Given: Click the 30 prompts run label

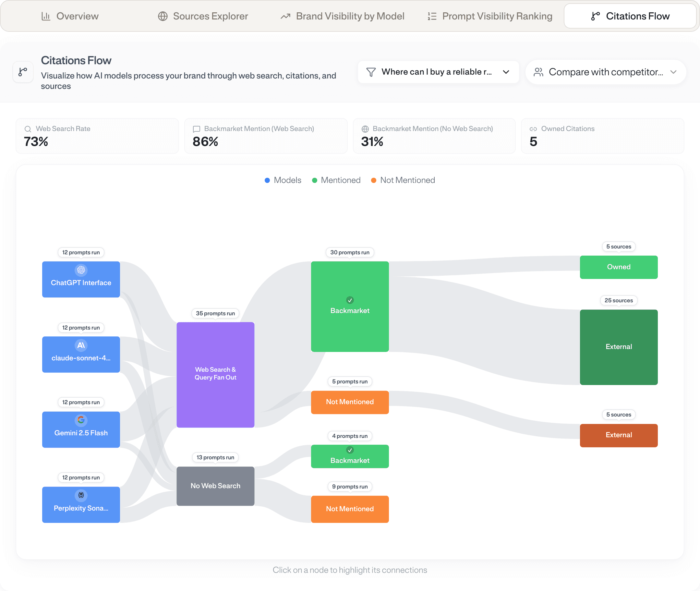Looking at the screenshot, I should (x=350, y=253).
